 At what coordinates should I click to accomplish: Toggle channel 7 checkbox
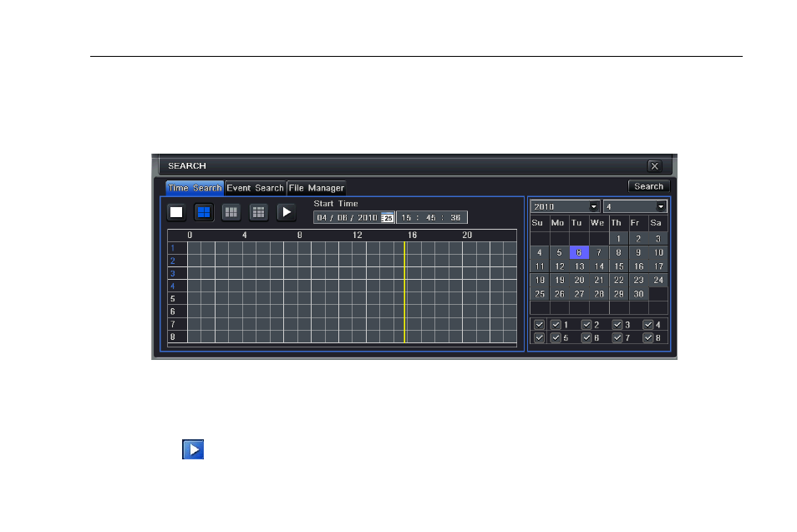coord(617,337)
